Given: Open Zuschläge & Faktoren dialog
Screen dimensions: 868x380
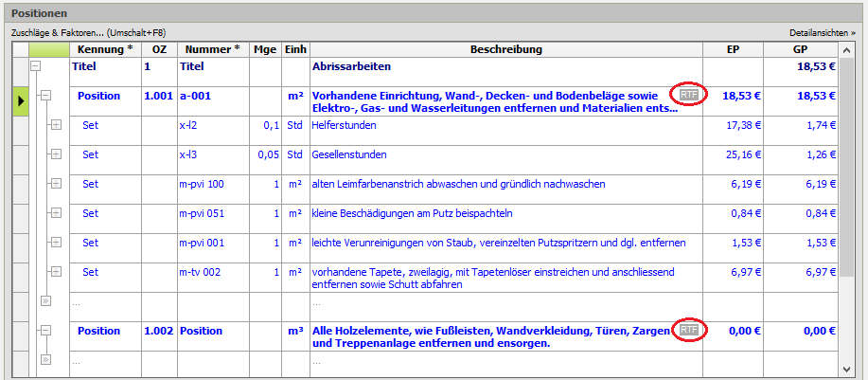Looking at the screenshot, I should click(x=89, y=32).
